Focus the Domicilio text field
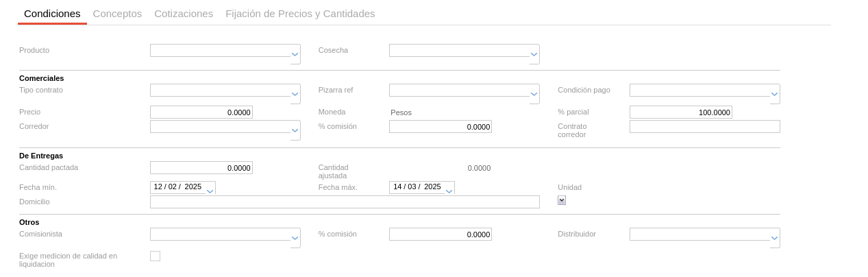The height and width of the screenshot is (277, 868). click(344, 202)
